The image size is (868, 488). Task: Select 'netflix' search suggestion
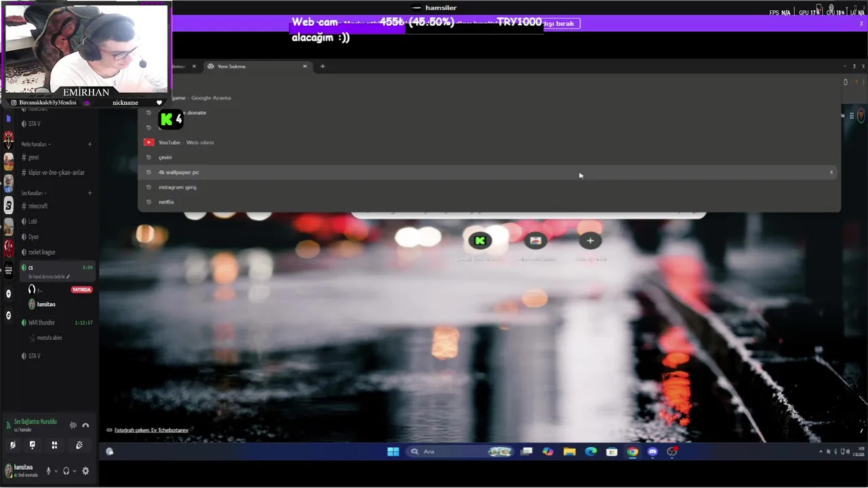(x=489, y=202)
